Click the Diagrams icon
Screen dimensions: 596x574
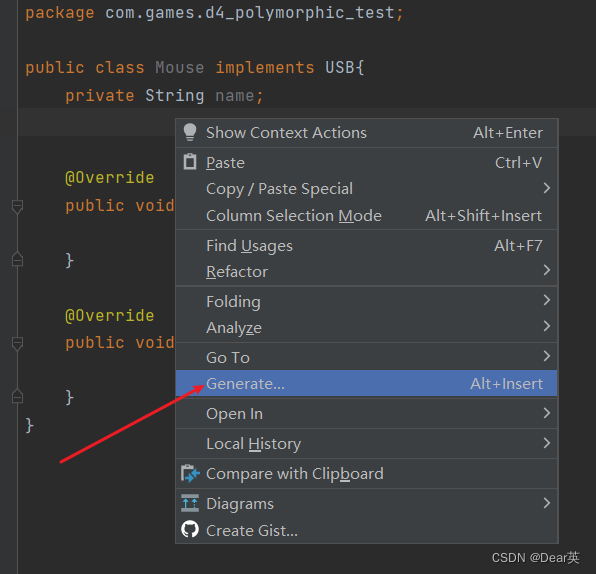point(190,503)
